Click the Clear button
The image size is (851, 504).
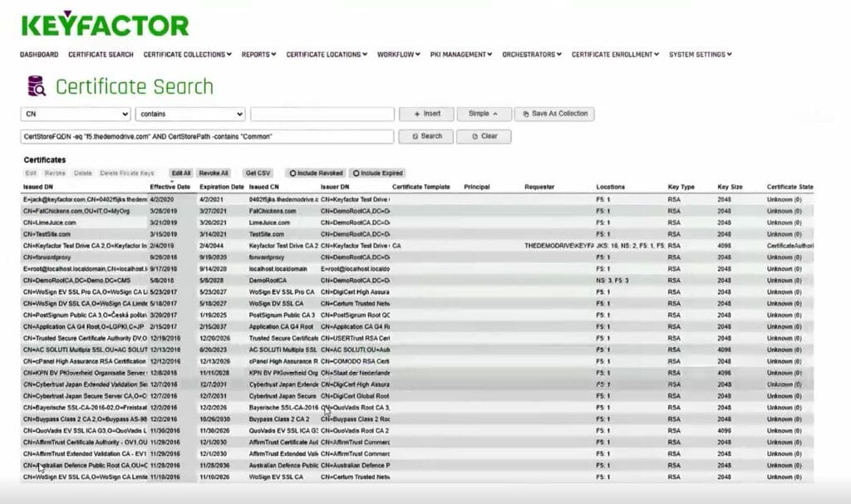(484, 136)
